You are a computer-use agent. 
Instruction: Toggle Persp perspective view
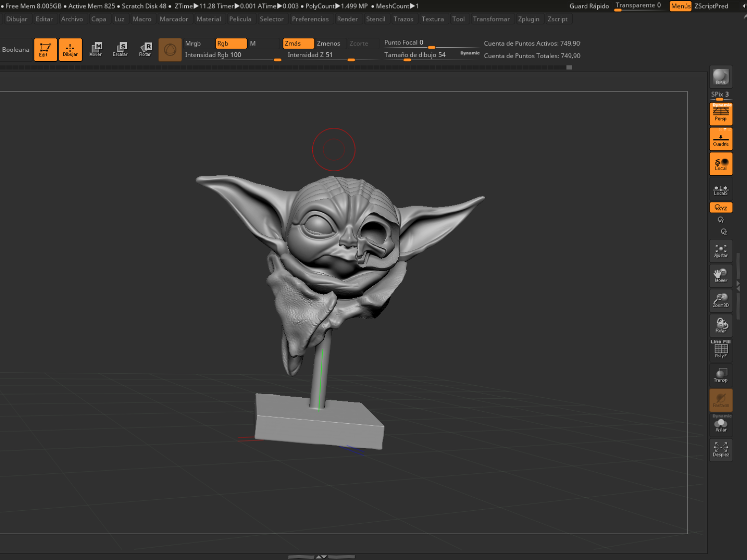pyautogui.click(x=721, y=114)
